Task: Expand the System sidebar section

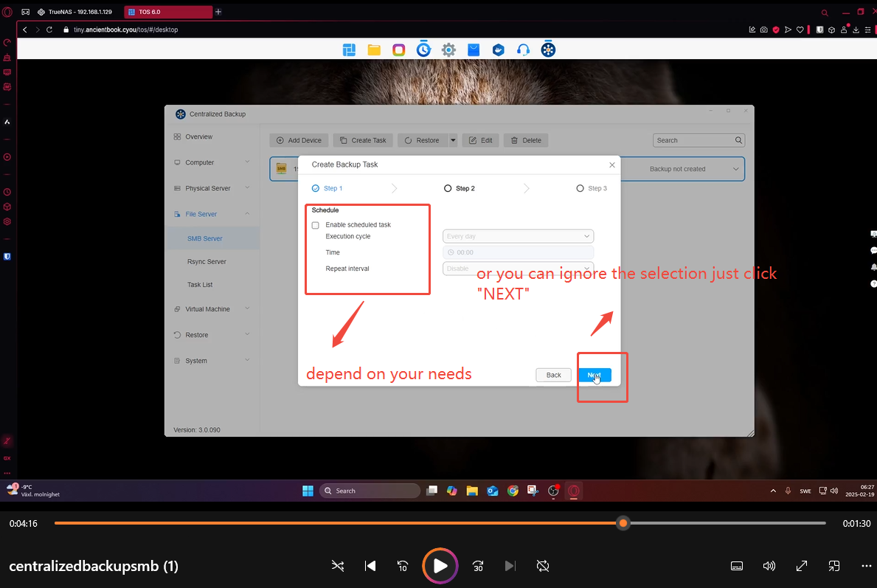Action: (247, 360)
